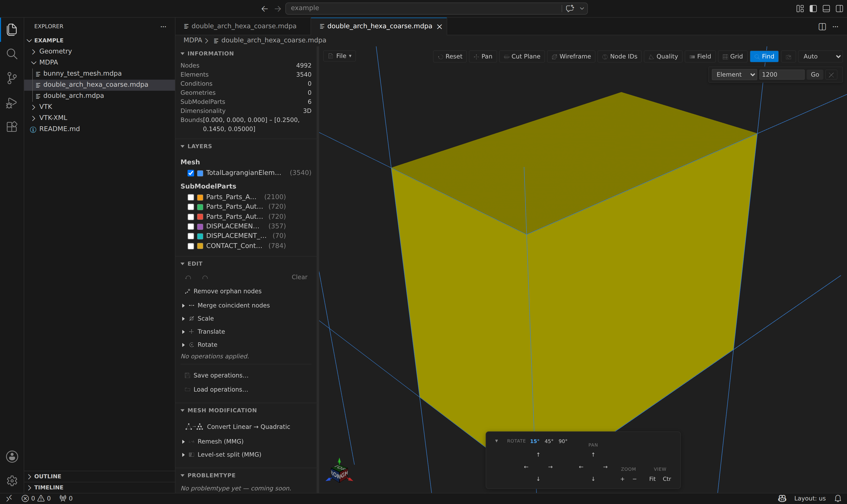Go forward with the right arrow
Image resolution: width=847 pixels, height=504 pixels.
click(278, 9)
